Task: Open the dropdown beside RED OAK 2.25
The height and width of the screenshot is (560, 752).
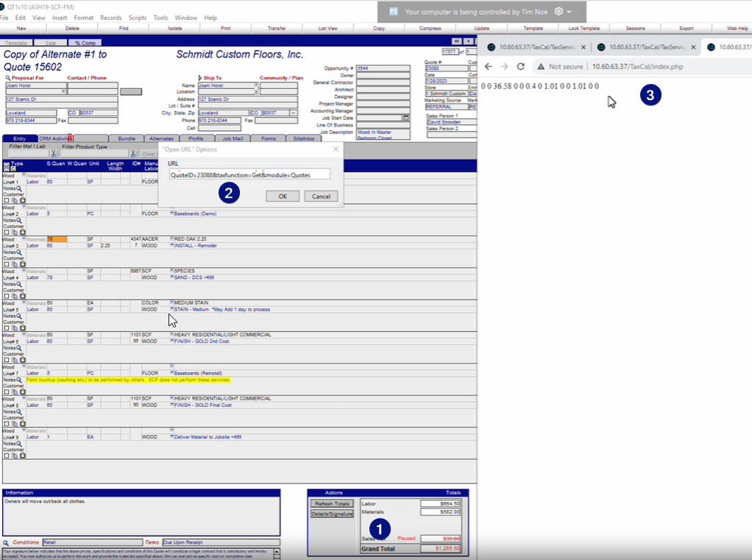Action: [x=171, y=238]
